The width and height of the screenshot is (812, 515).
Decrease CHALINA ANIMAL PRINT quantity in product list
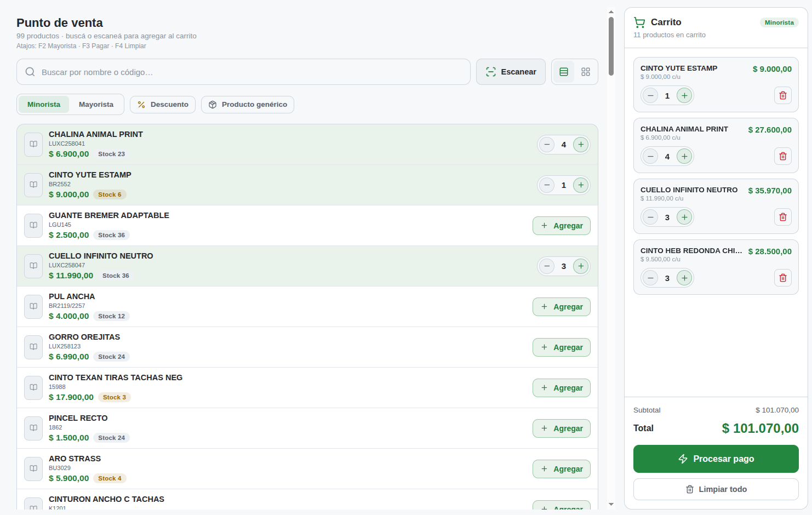pos(546,145)
